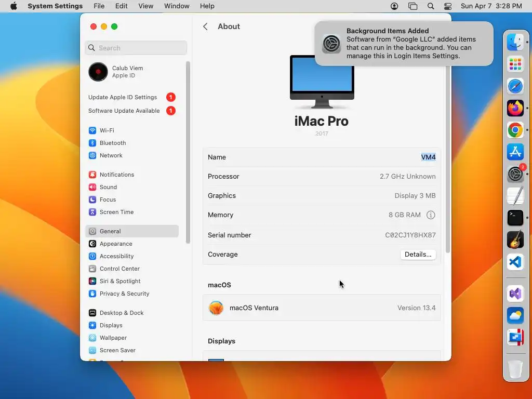Image resolution: width=532 pixels, height=399 pixels.
Task: Click the settings Search field
Action: click(x=136, y=48)
